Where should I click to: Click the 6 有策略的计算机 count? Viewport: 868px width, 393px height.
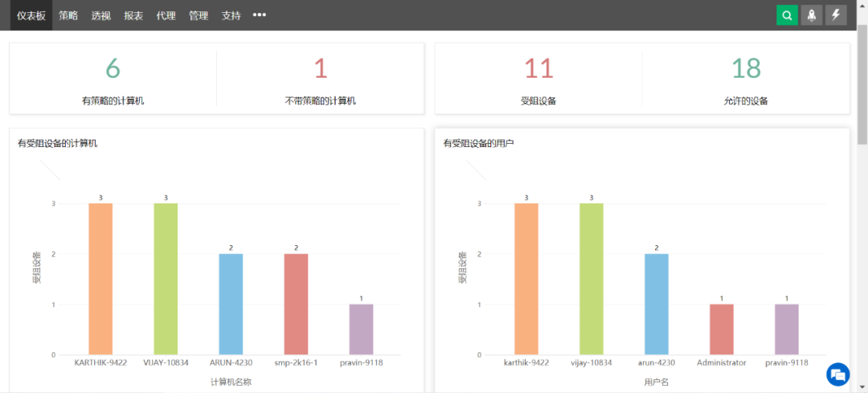(x=113, y=68)
